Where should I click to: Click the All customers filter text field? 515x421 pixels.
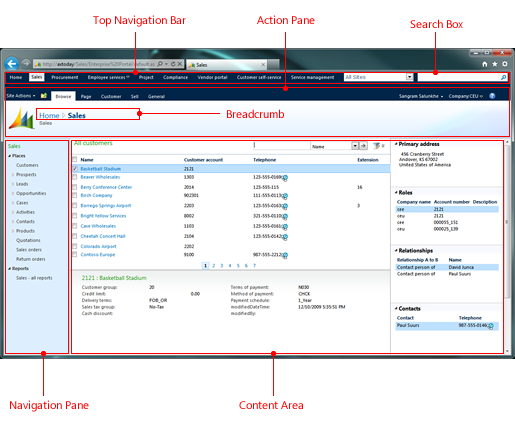coord(282,146)
